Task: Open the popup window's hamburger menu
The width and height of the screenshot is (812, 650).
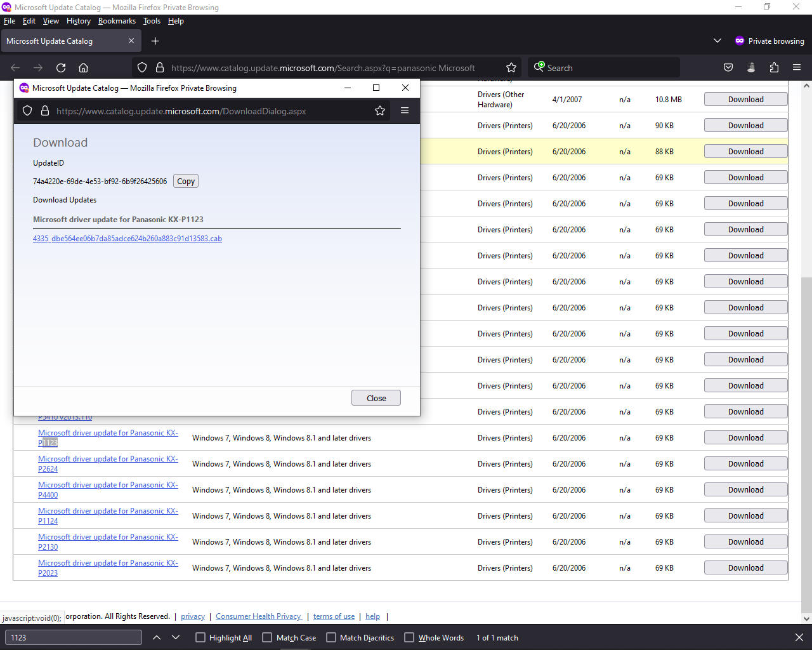Action: point(404,110)
